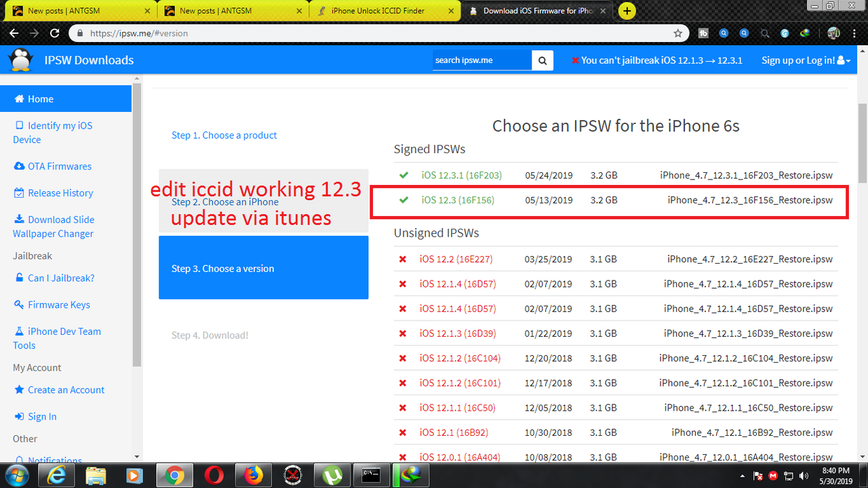The image size is (868, 488).
Task: Click the Home icon in the sidebar
Action: tap(19, 99)
